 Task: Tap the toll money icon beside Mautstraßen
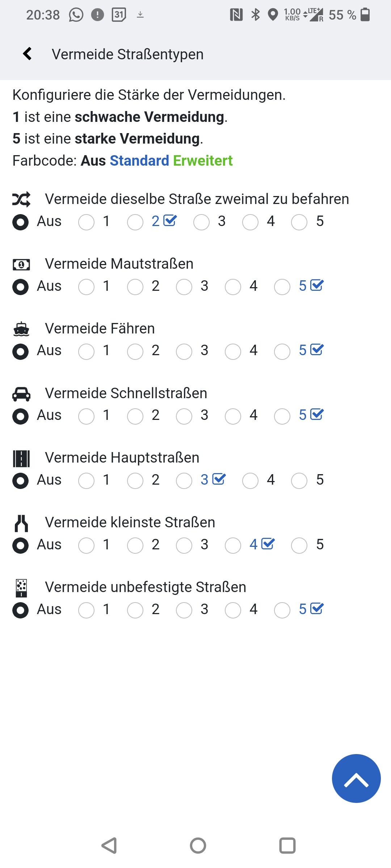click(x=21, y=264)
